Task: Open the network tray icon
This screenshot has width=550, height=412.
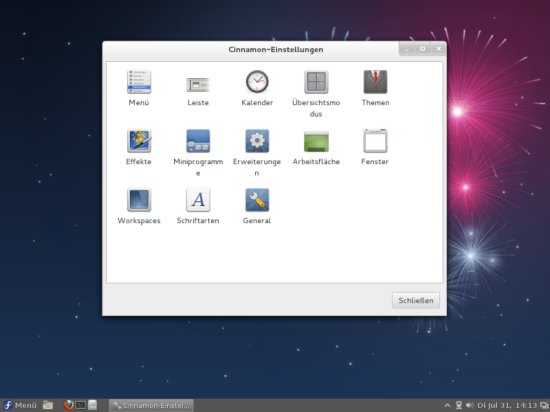Action: click(x=458, y=405)
